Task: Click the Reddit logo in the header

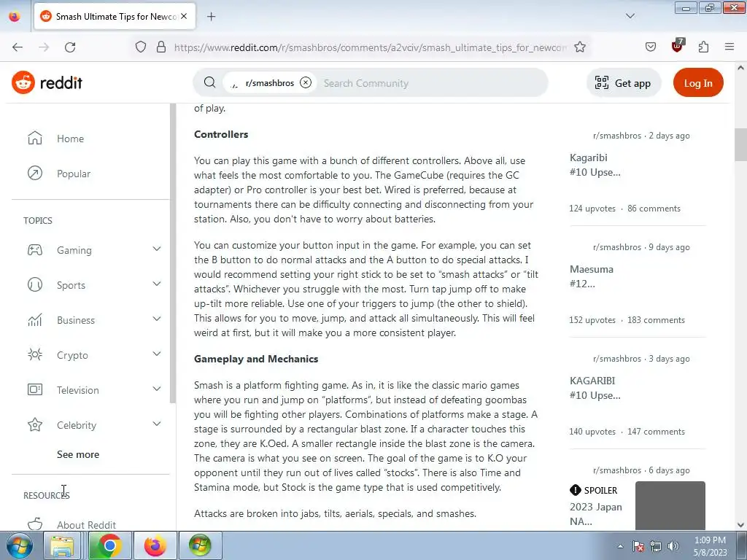Action: point(47,82)
